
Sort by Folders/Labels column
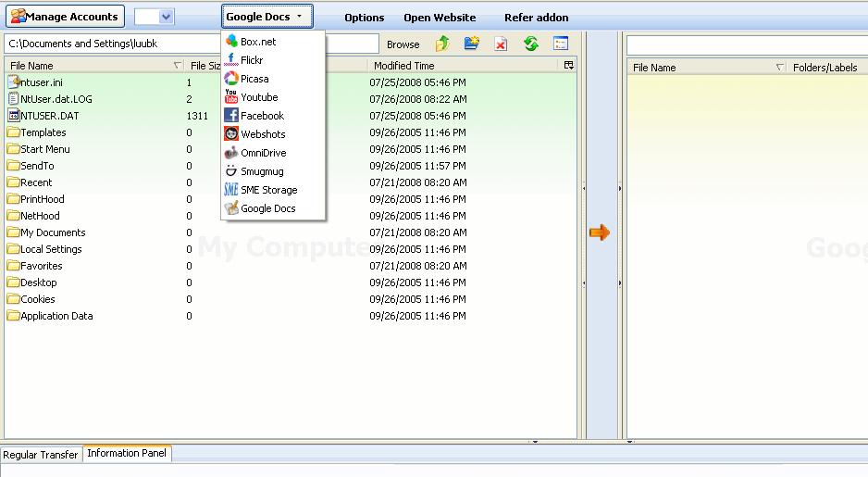click(x=827, y=68)
